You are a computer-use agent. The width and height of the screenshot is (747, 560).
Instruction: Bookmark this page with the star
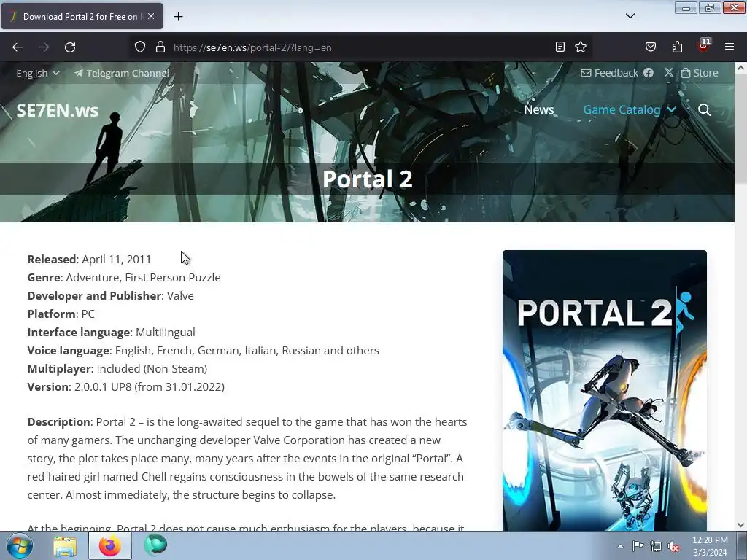[x=580, y=47]
